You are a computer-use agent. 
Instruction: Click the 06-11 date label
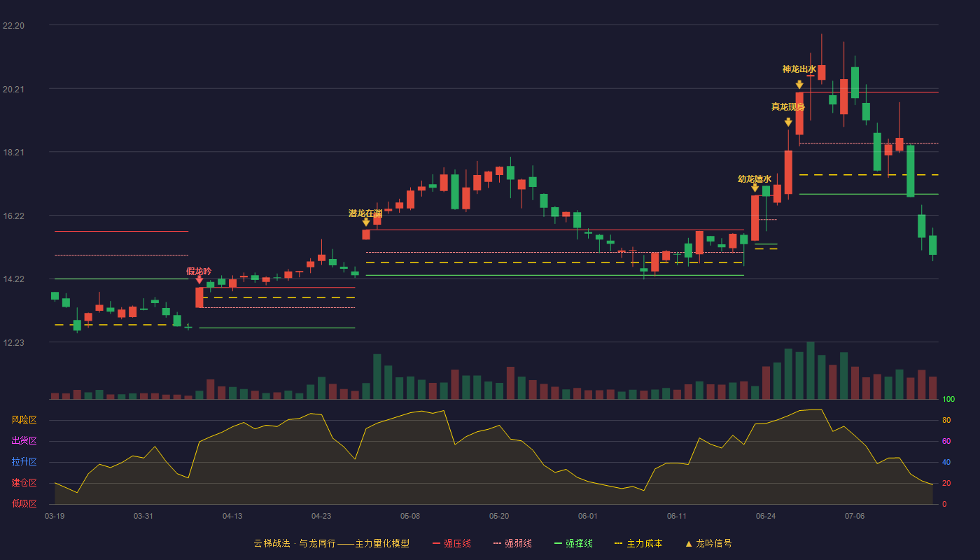[677, 516]
